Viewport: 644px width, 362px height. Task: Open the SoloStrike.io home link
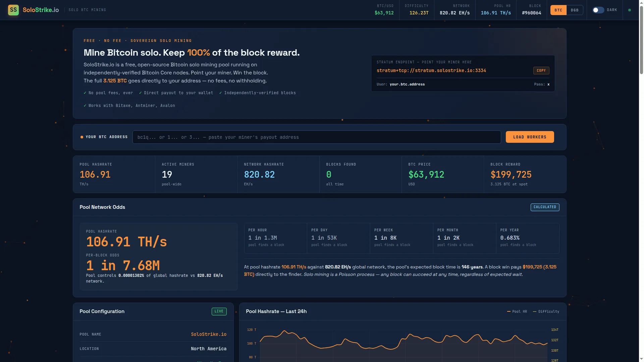tap(41, 10)
